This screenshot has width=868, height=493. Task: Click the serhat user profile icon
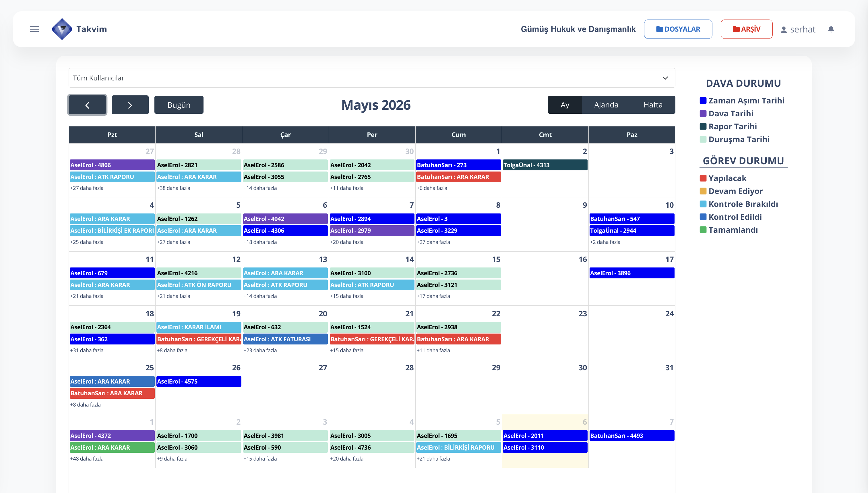[x=783, y=30]
